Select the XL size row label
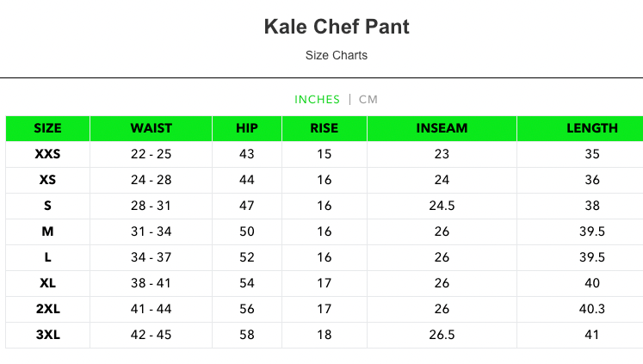 pyautogui.click(x=47, y=284)
